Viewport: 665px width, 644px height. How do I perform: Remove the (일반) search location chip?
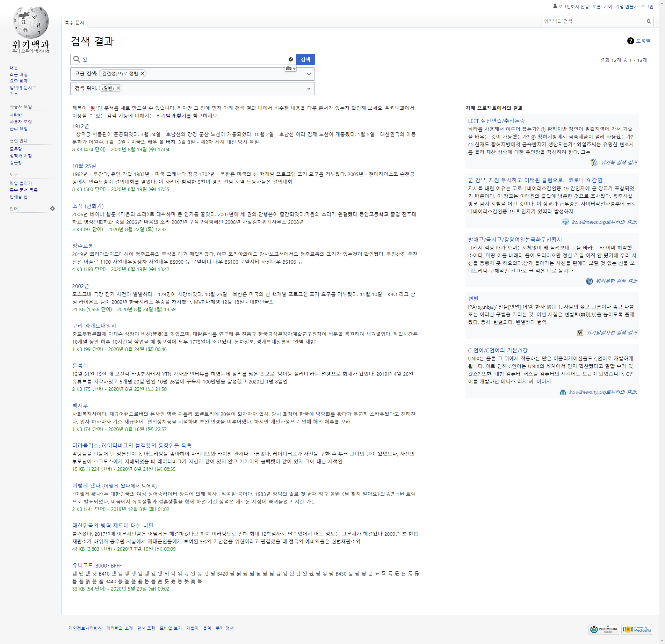tap(118, 88)
